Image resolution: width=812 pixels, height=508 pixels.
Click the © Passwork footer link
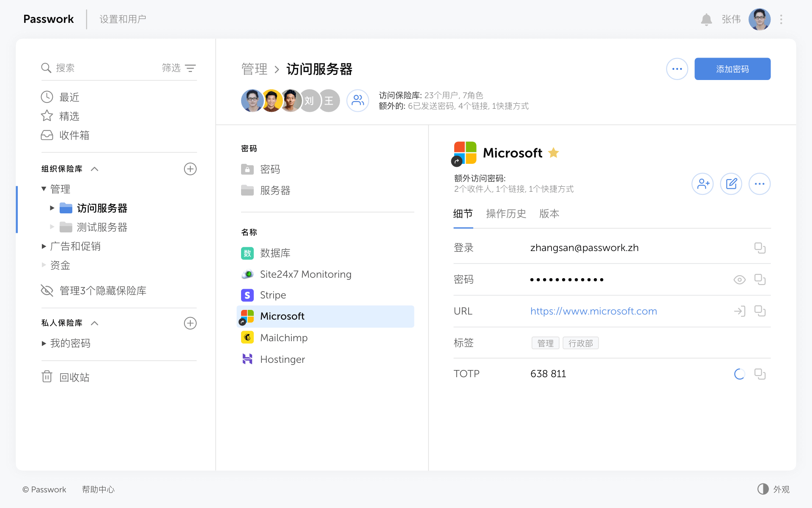(x=44, y=489)
